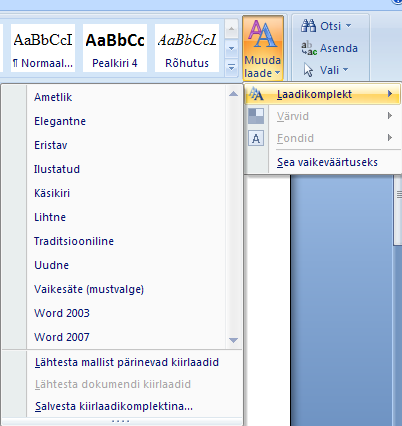Screen dimensions: 402x426
Task: Apply the Pealkiri 4 style thumbnail
Action: 115,48
